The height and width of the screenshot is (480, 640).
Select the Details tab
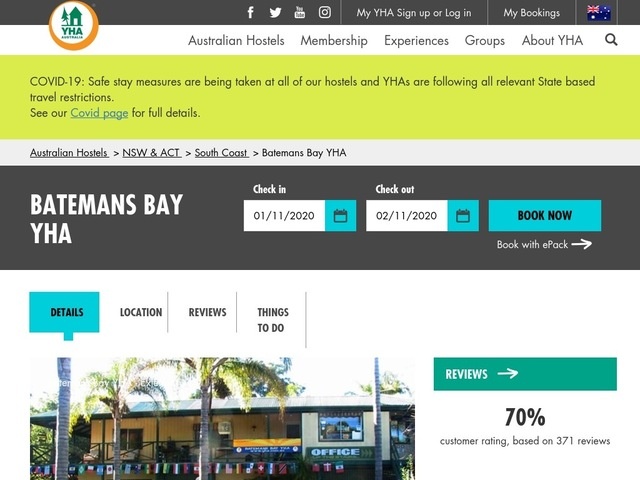pos(64,312)
